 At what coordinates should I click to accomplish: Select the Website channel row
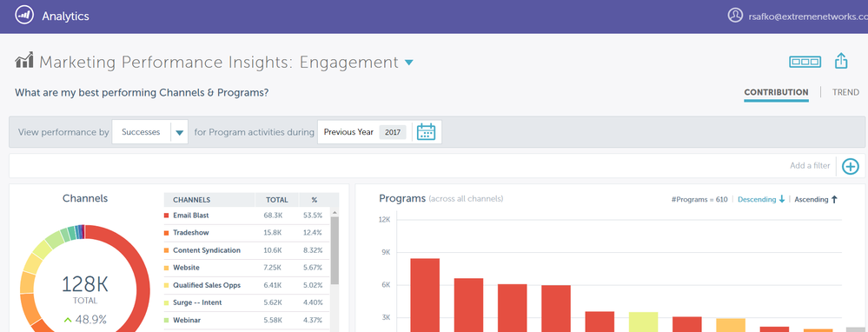point(247,268)
